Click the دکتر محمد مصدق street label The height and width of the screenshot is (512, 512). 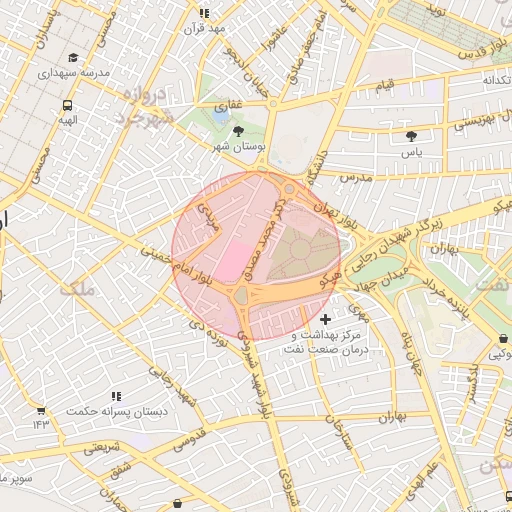point(264,239)
